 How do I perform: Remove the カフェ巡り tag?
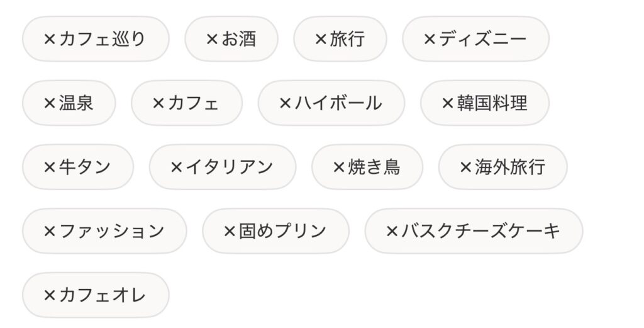coord(50,39)
